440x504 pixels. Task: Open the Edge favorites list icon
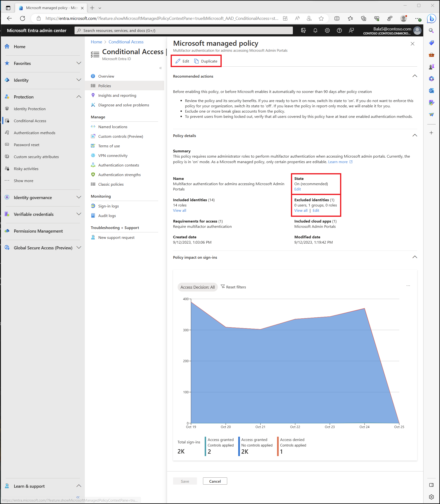pos(350,18)
